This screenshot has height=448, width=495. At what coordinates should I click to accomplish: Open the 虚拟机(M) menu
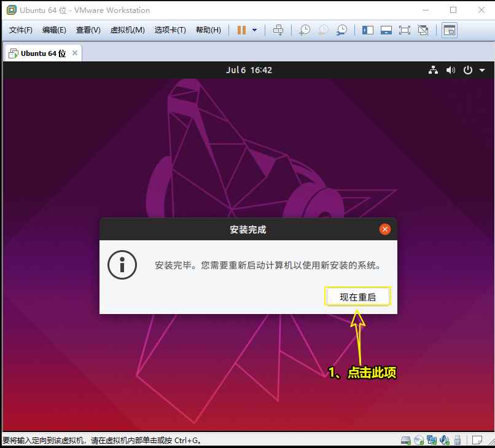(127, 30)
